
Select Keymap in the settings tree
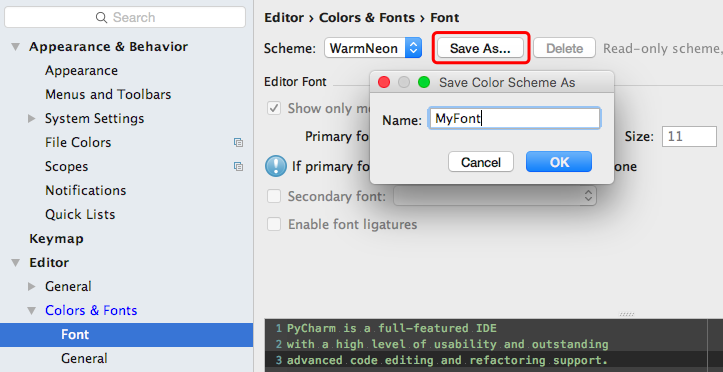coord(56,238)
